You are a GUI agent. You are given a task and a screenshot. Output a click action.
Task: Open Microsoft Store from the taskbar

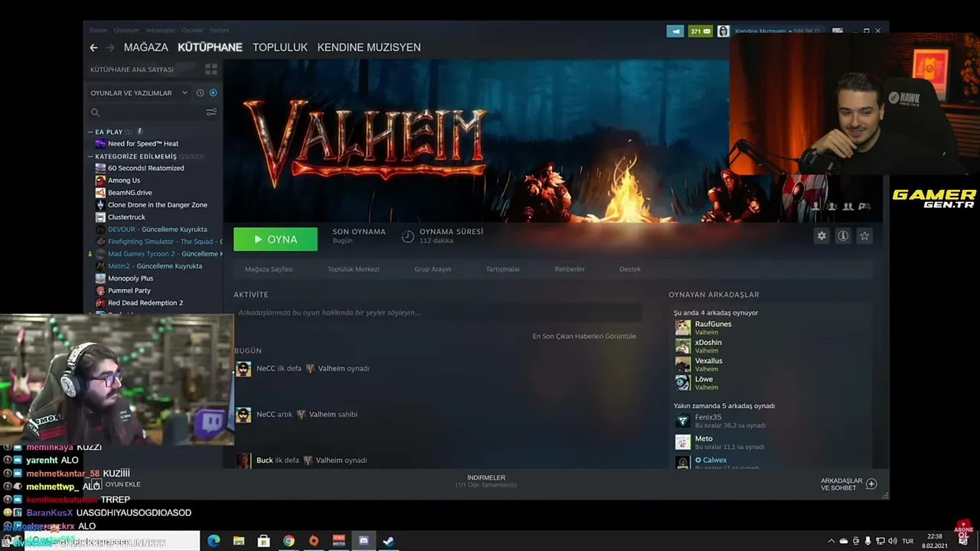click(x=263, y=541)
